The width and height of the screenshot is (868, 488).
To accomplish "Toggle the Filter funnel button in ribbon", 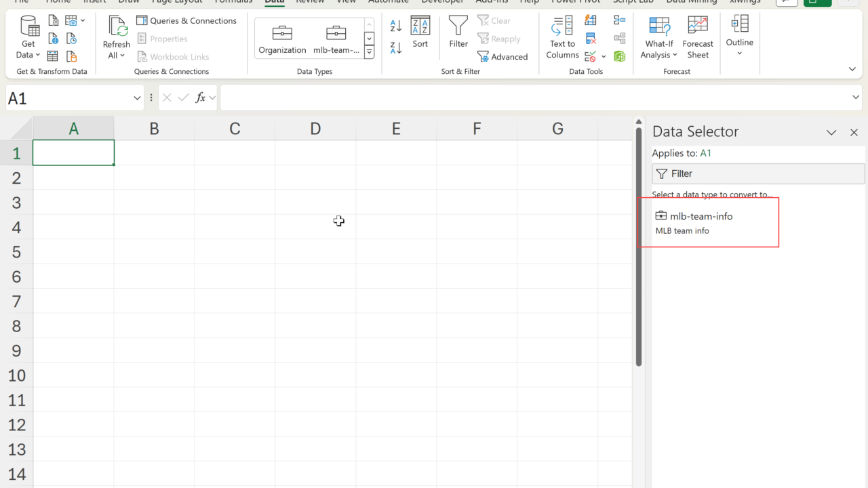I will point(458,33).
